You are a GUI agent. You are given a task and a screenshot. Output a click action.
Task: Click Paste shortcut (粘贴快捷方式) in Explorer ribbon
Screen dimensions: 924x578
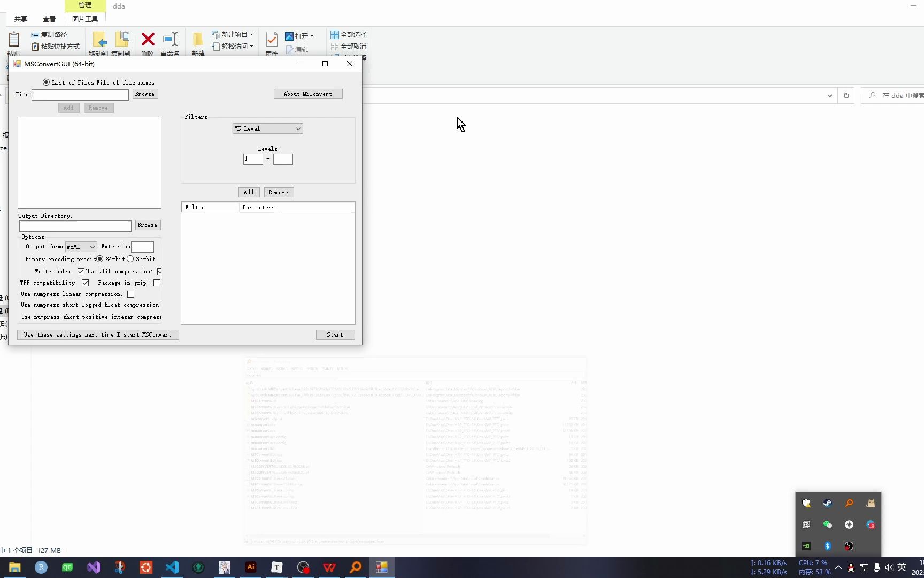coord(56,47)
